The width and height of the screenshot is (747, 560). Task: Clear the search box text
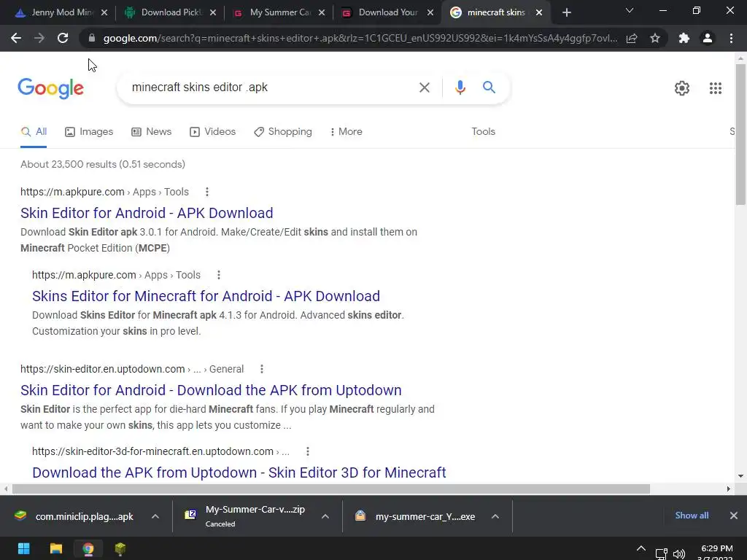pyautogui.click(x=424, y=87)
